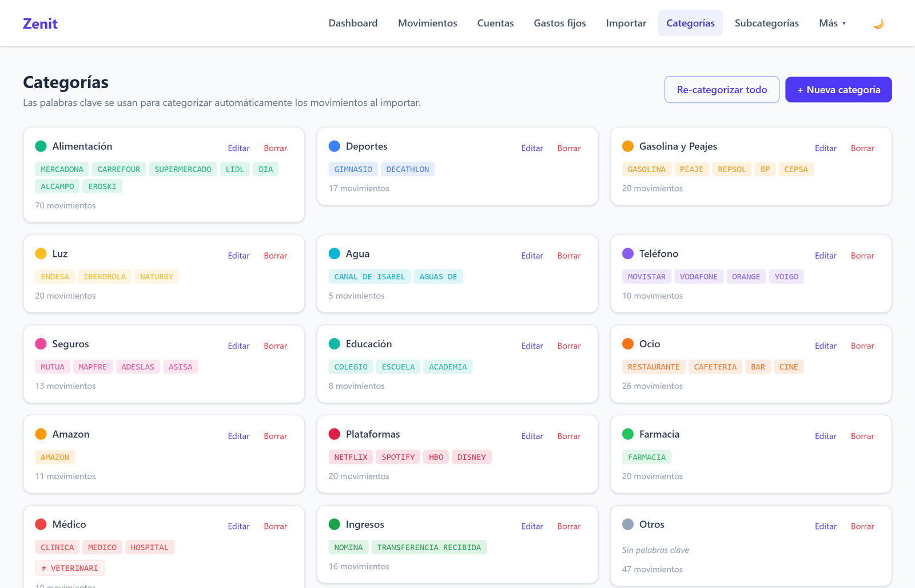The height and width of the screenshot is (588, 915).
Task: Create a new category with + Nueva categoría
Action: pos(838,90)
